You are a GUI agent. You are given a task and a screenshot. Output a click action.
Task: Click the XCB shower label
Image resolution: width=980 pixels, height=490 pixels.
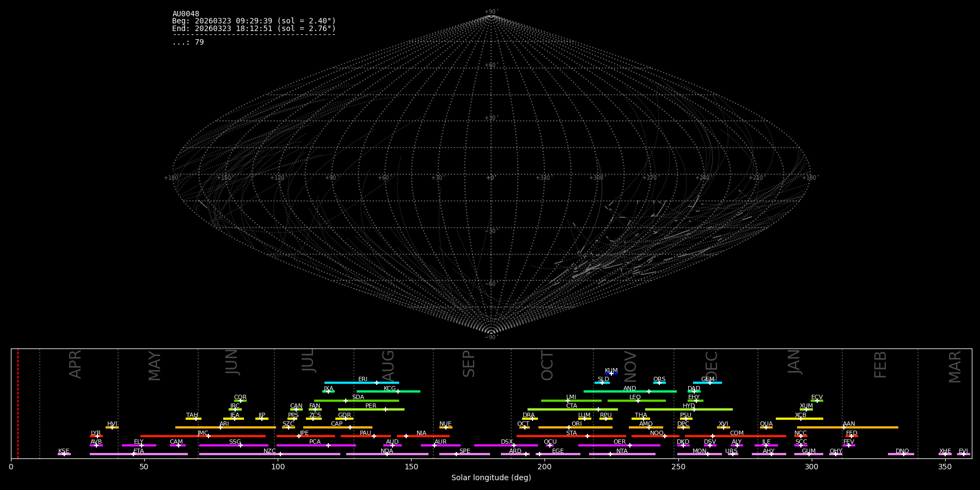[x=800, y=415]
